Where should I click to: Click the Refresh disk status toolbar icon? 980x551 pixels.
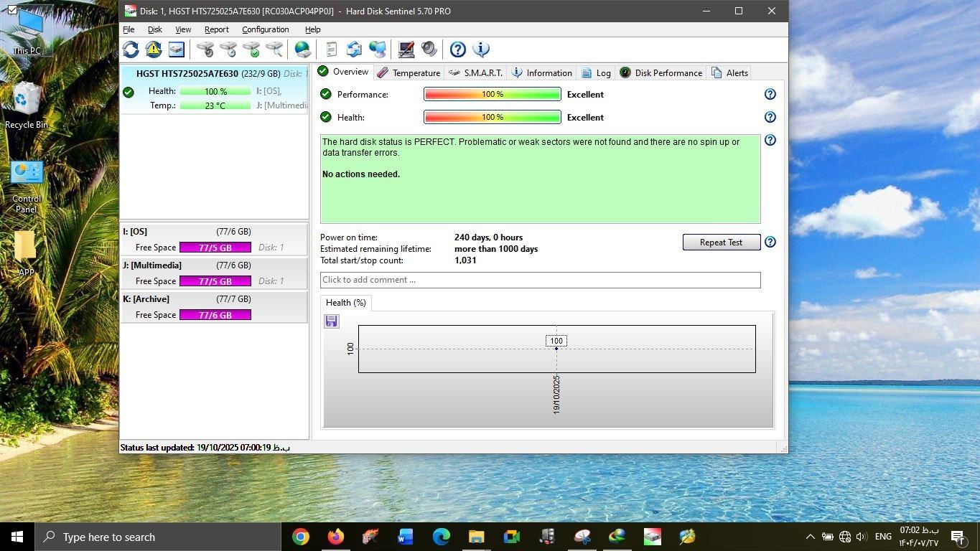[131, 50]
